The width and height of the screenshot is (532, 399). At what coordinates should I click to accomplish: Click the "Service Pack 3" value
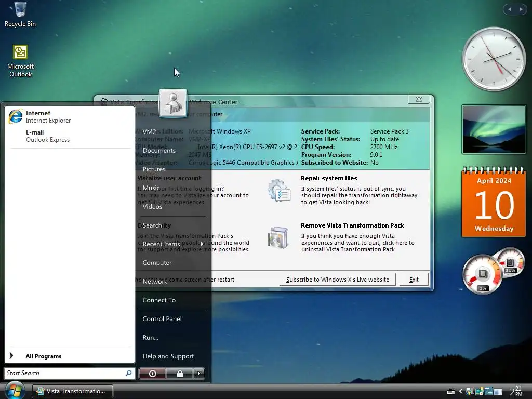pyautogui.click(x=390, y=131)
